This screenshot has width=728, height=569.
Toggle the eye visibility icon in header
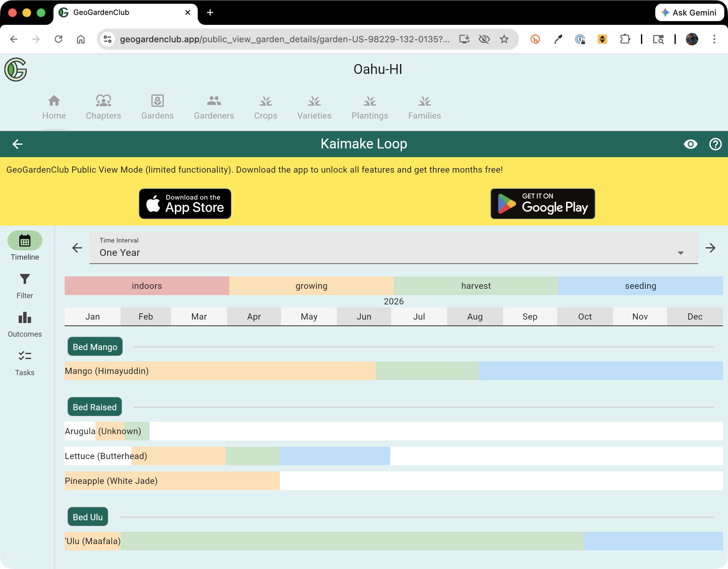[x=690, y=144]
